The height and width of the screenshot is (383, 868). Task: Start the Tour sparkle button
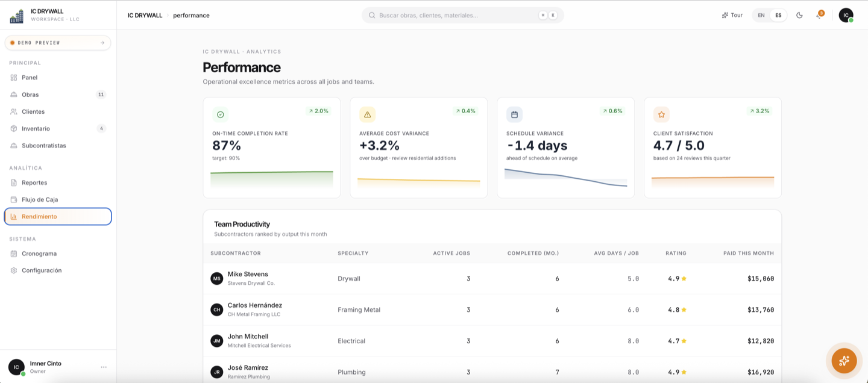click(732, 15)
